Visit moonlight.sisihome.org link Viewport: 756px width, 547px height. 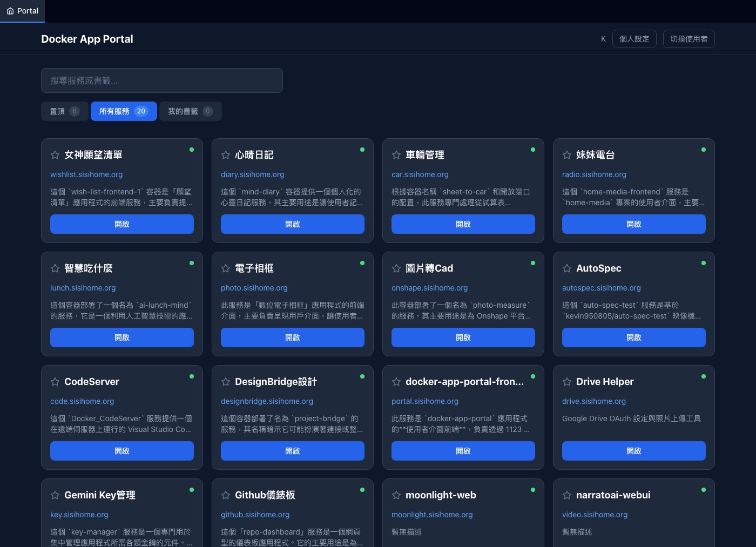432,515
